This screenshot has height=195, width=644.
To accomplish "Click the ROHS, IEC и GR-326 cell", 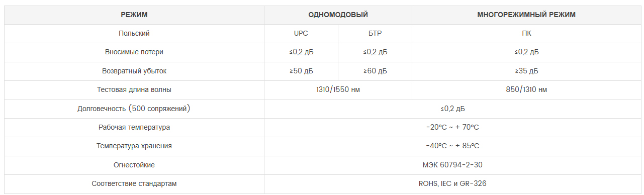I will pyautogui.click(x=452, y=184).
